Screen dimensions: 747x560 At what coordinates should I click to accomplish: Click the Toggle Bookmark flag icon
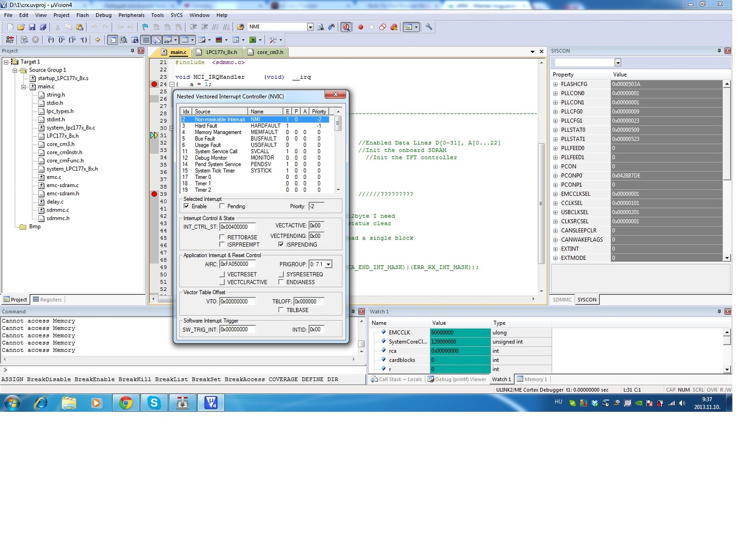point(145,27)
